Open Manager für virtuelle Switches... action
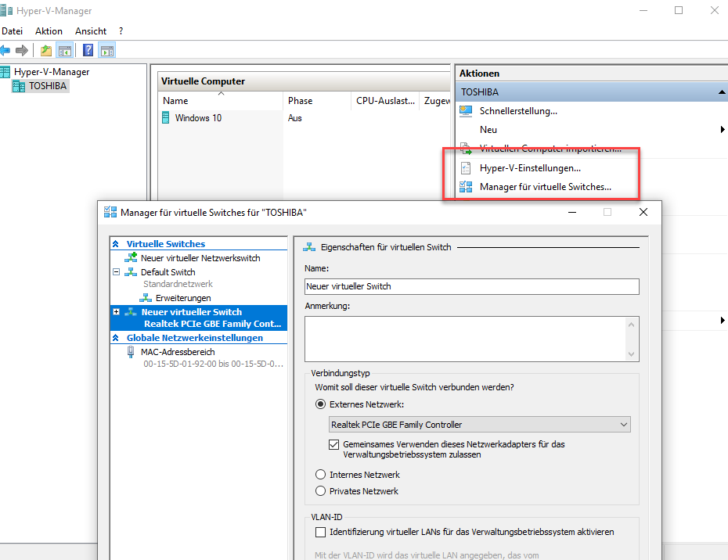Screen dimensions: 728x560 point(546,187)
